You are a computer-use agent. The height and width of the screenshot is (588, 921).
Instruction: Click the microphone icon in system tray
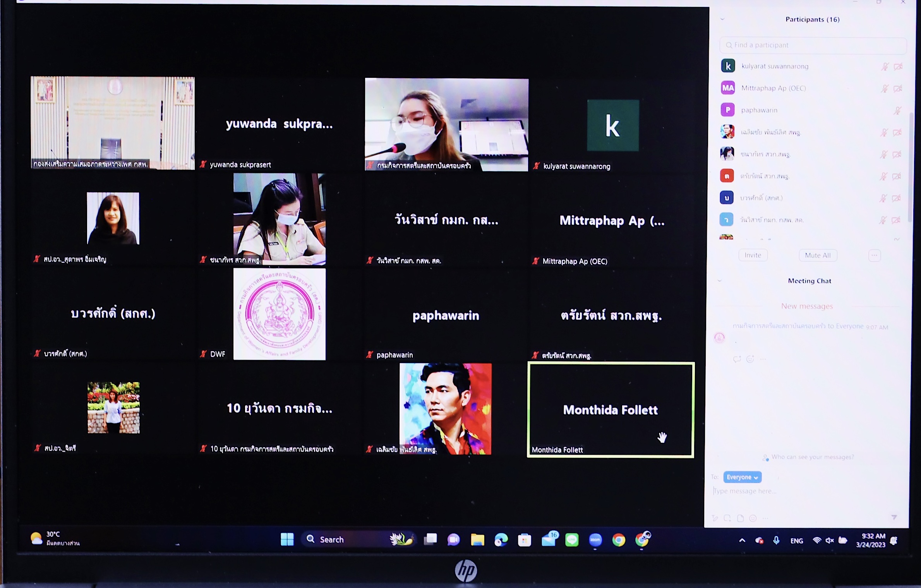pyautogui.click(x=776, y=540)
